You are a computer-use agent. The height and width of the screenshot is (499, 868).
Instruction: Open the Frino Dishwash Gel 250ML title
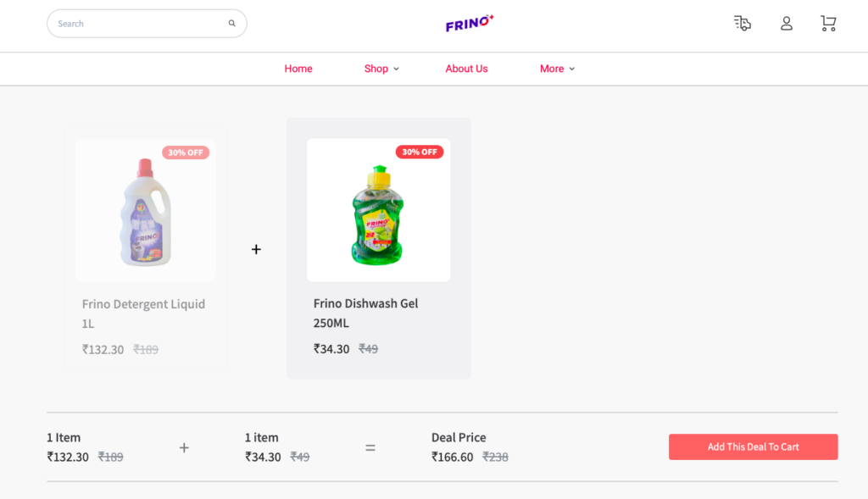coord(365,313)
